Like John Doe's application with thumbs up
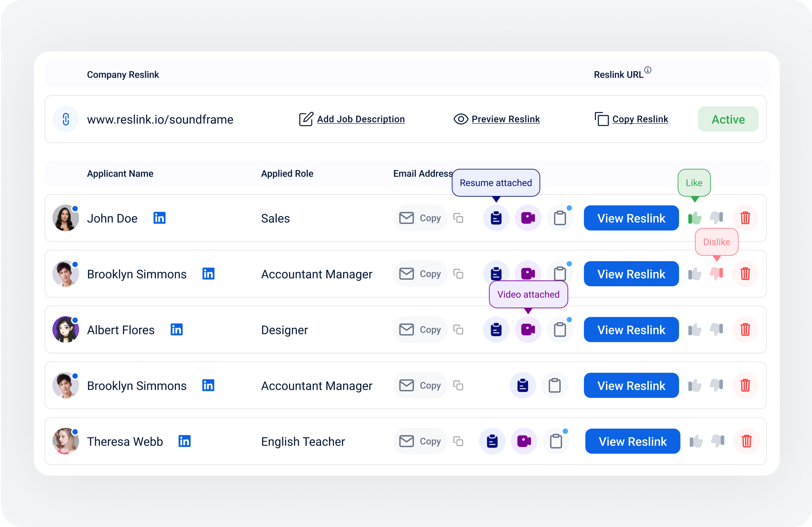The height and width of the screenshot is (527, 812). pos(695,218)
